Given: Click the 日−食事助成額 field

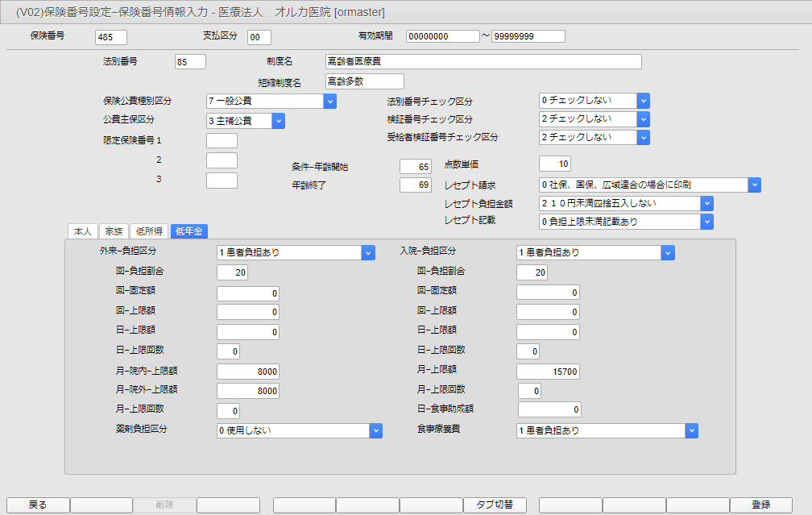Looking at the screenshot, I should (x=549, y=409).
